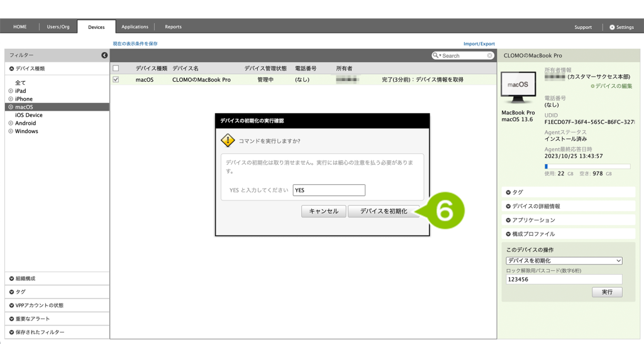Select the iOS Device filter item
Viewport: 644px width, 362px height.
[x=29, y=115]
